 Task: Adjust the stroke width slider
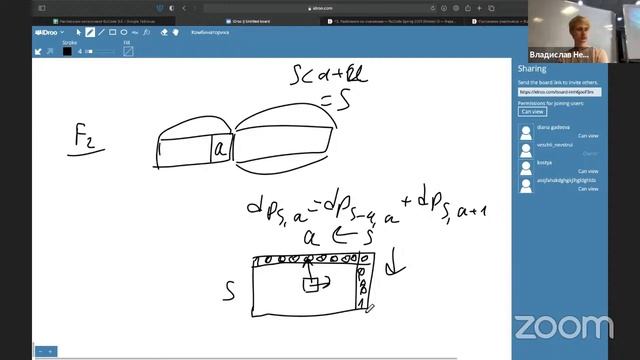(x=100, y=51)
